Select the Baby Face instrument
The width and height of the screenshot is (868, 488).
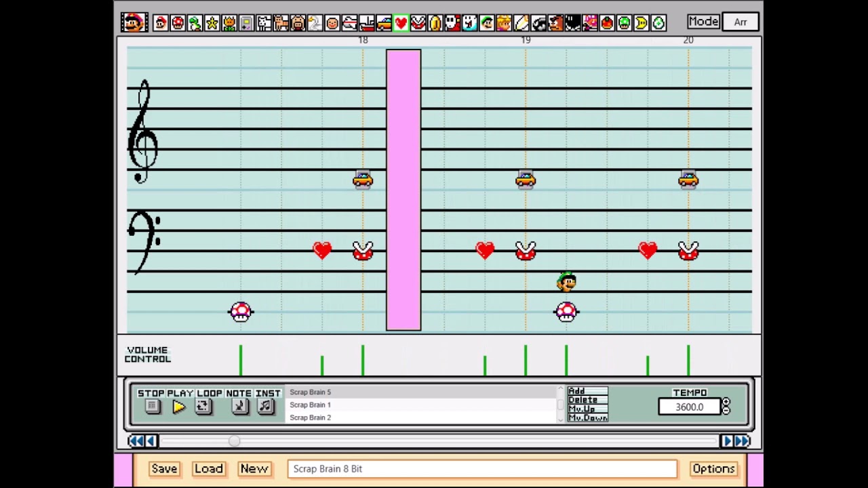click(332, 23)
